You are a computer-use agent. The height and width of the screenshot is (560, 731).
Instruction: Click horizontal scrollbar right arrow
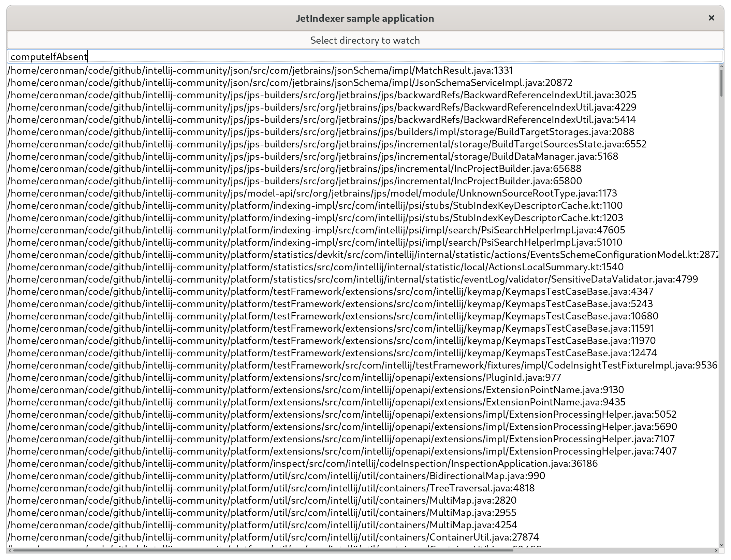pyautogui.click(x=716, y=550)
